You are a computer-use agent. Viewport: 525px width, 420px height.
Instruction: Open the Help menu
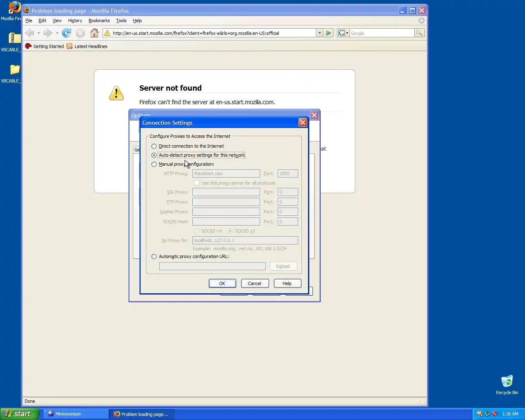[x=137, y=21]
